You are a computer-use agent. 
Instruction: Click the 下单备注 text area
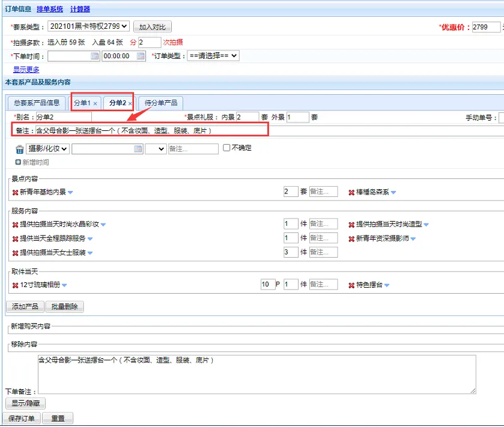[257, 374]
